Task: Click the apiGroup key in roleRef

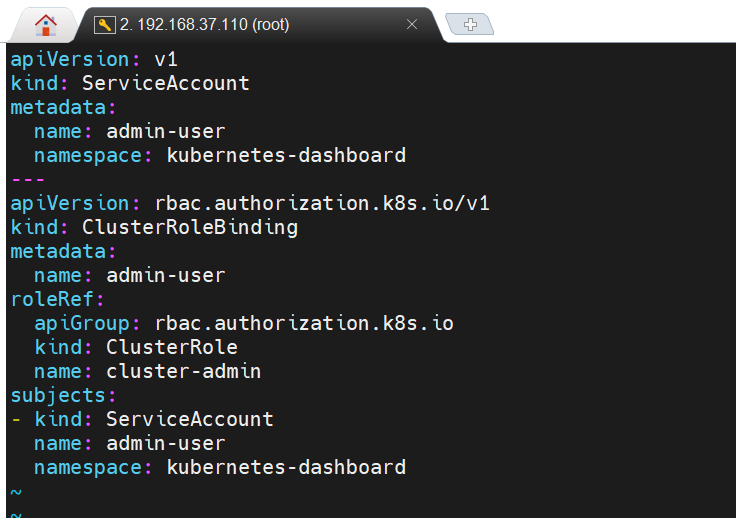Action: click(x=82, y=324)
